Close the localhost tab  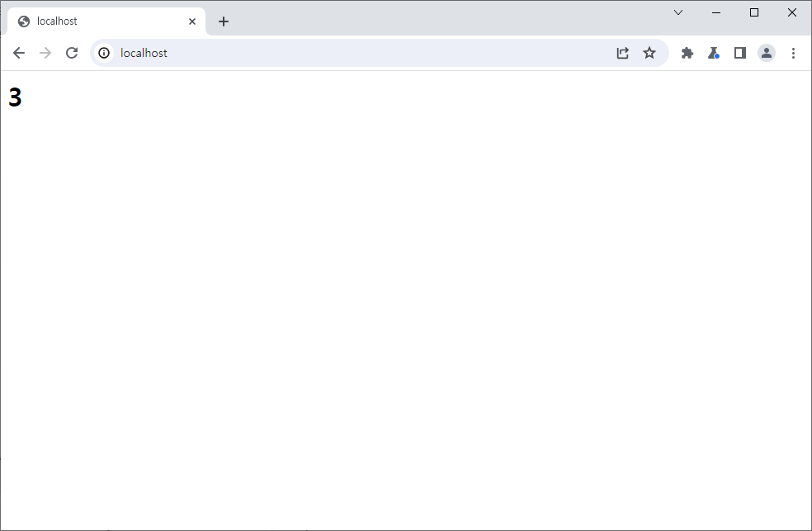tap(192, 21)
